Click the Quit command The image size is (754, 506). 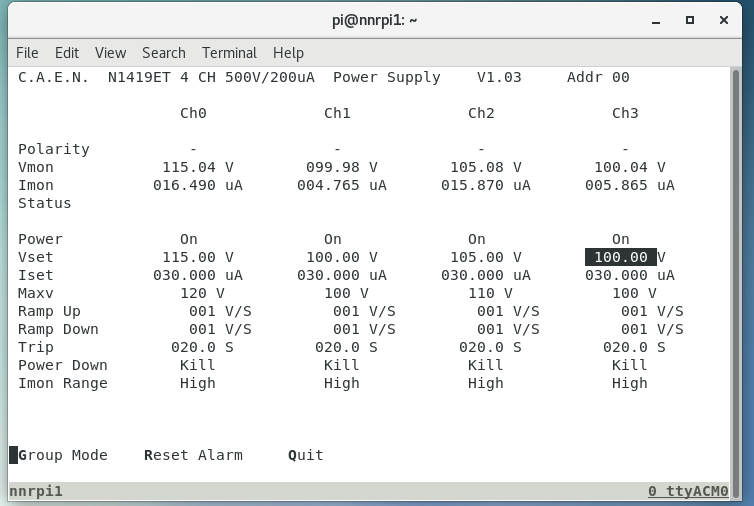click(x=306, y=455)
